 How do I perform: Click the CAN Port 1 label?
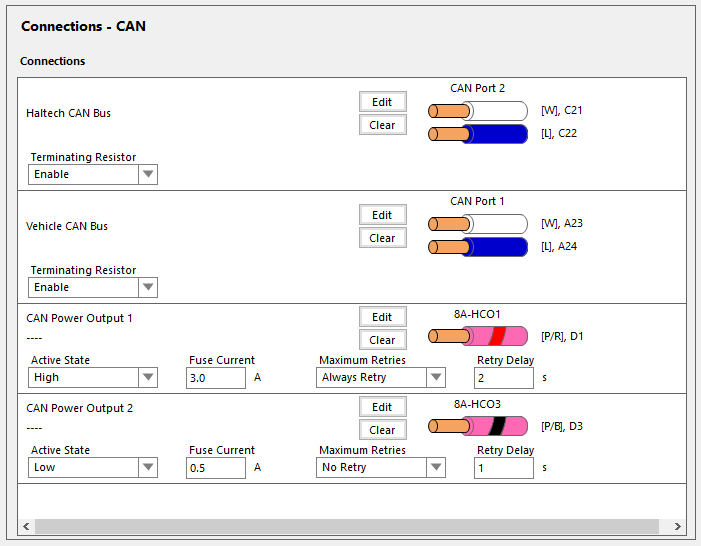pos(477,201)
